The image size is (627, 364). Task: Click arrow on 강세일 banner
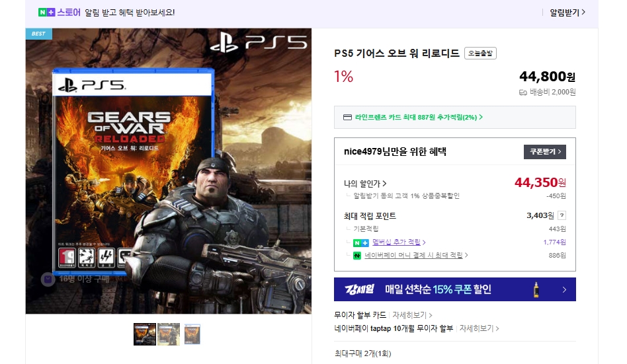click(564, 289)
